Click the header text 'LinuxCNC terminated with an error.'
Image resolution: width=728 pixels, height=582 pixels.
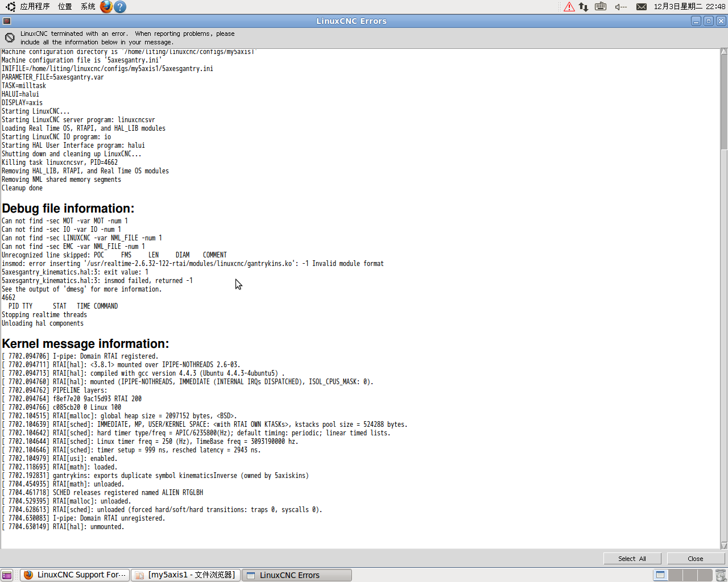coord(74,34)
